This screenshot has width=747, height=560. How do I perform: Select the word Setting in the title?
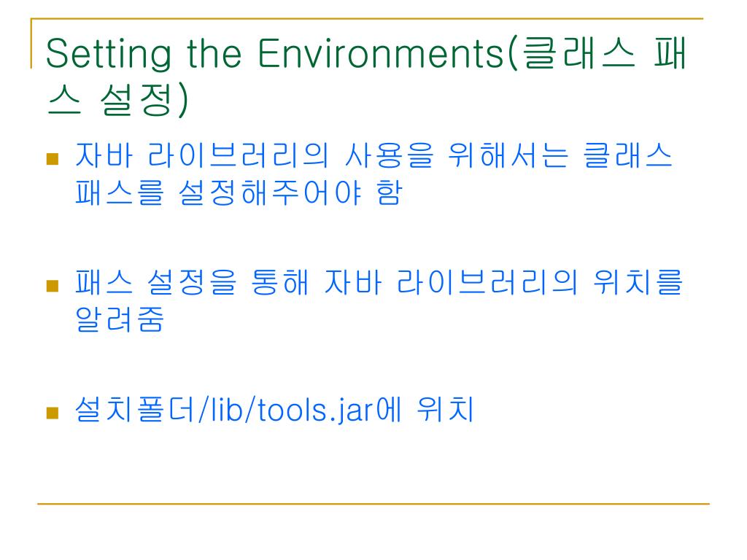tap(108, 55)
